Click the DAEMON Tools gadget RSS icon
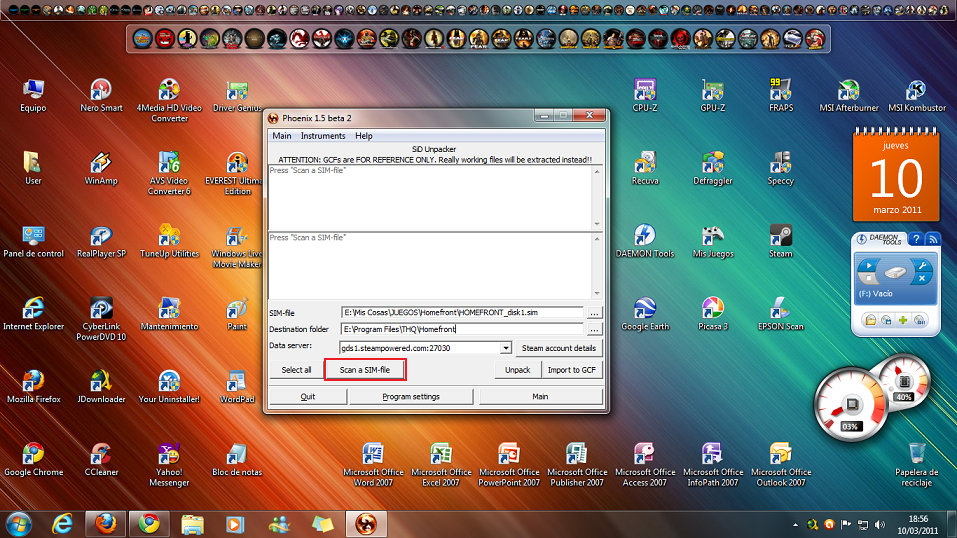This screenshot has height=538, width=957. point(933,239)
